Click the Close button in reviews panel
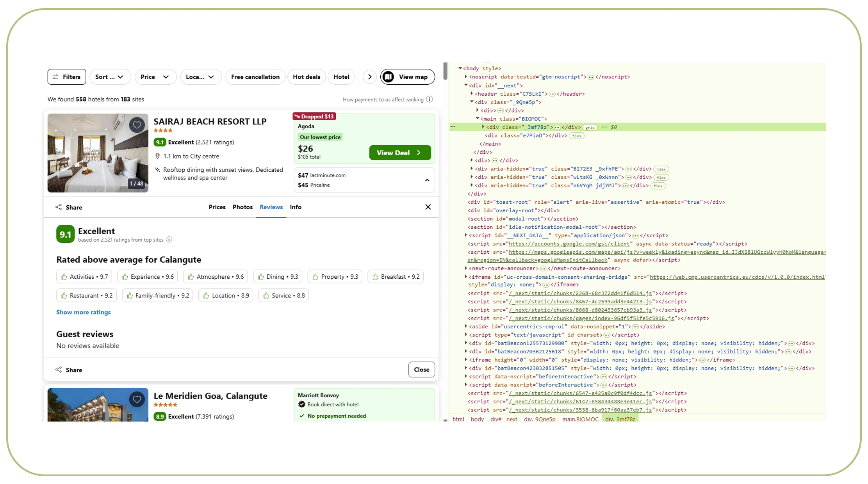This screenshot has width=868, height=484. pos(421,370)
